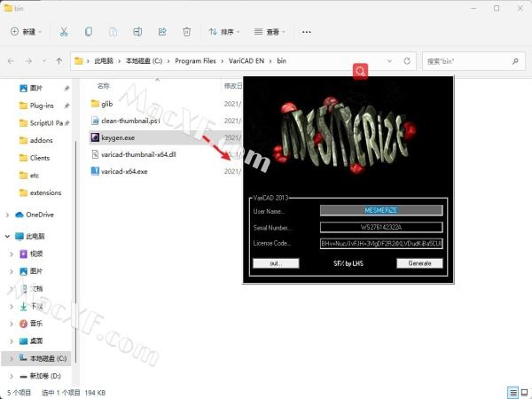Select keygen.exe in the file list
Viewport: 532px width, 399px height.
click(x=118, y=137)
